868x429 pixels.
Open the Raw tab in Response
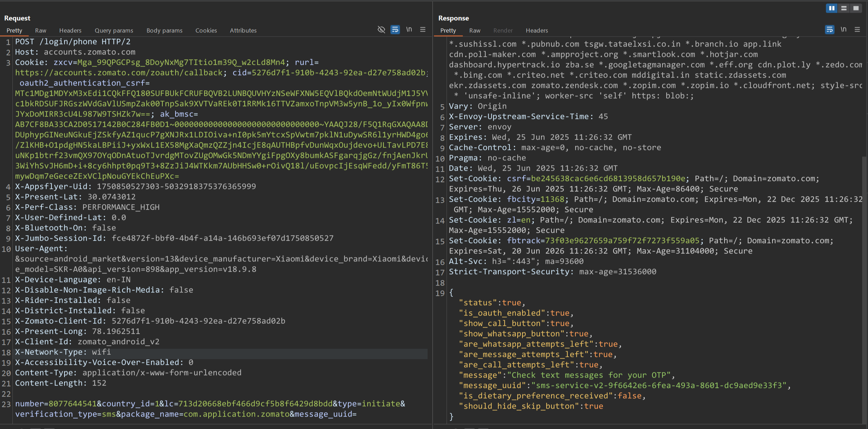point(475,30)
